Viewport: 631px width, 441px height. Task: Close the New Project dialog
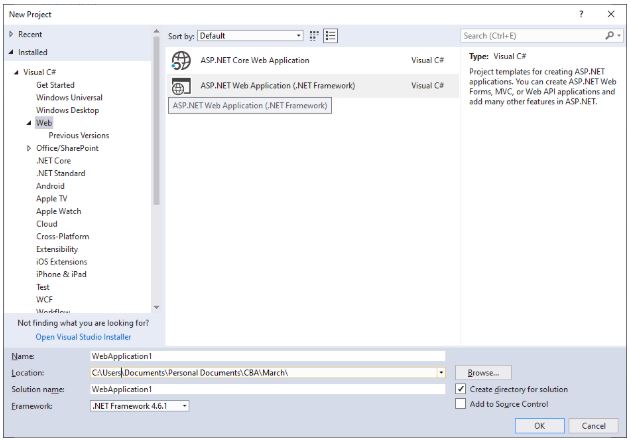(611, 14)
